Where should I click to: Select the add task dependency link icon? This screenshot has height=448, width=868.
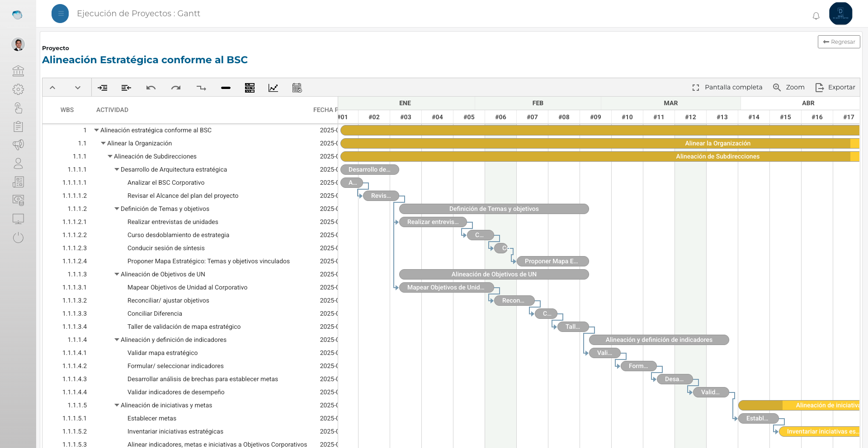201,88
